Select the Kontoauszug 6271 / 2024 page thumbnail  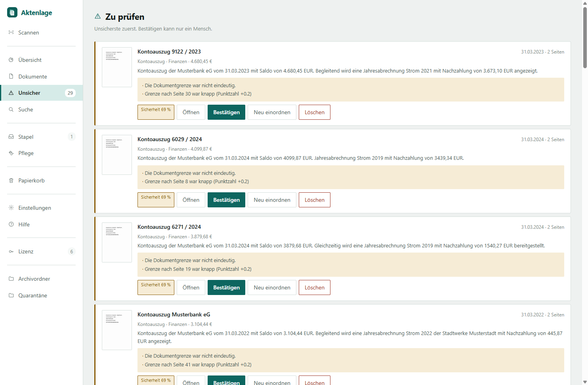(117, 243)
